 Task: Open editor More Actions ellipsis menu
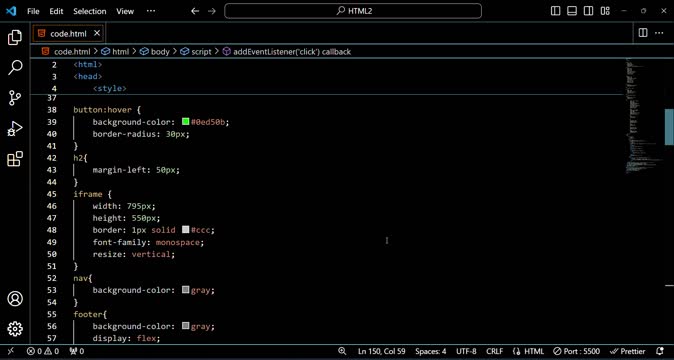(659, 33)
